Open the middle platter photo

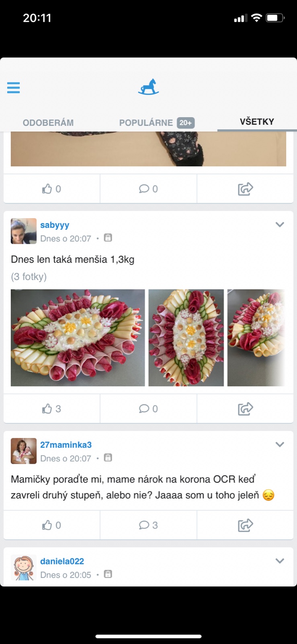click(186, 338)
